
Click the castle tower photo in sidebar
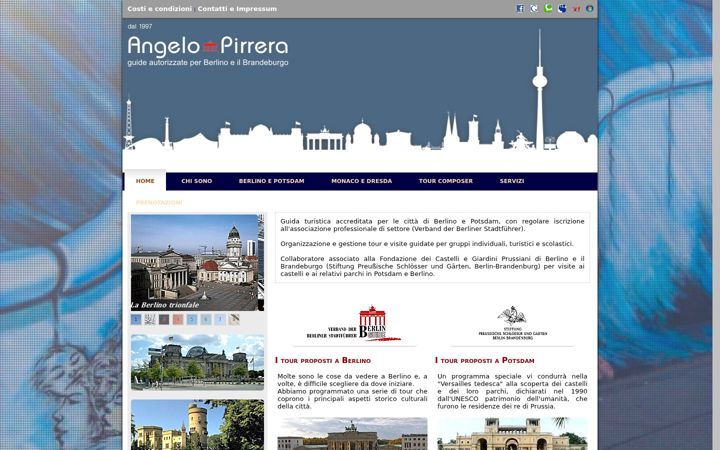197,425
